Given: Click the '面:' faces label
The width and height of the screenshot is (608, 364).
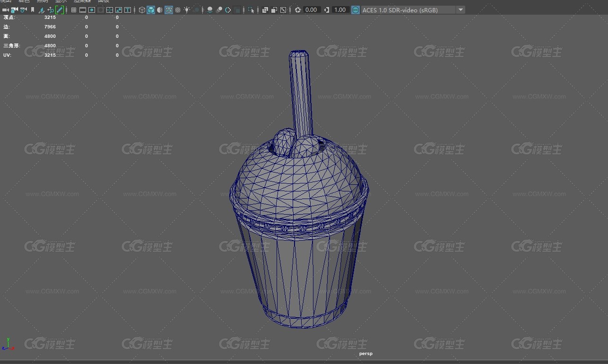Looking at the screenshot, I should [x=6, y=36].
